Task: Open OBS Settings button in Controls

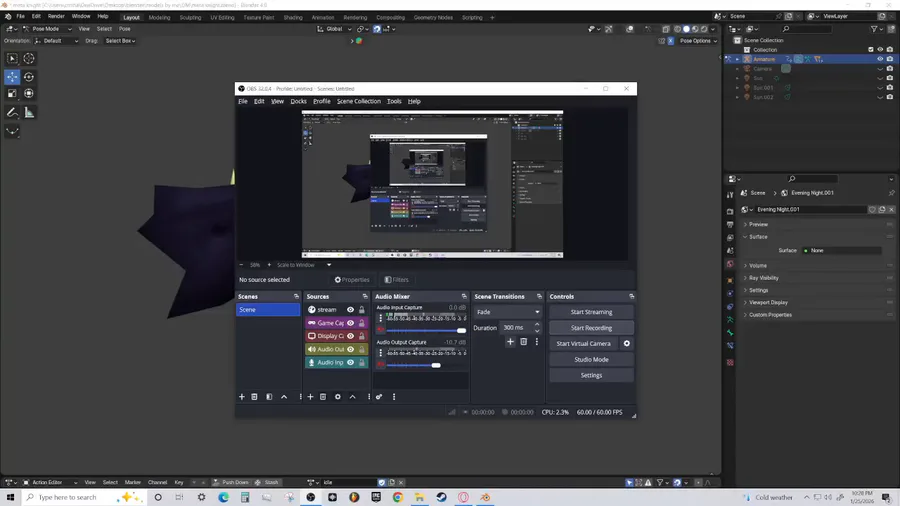Action: (x=591, y=375)
